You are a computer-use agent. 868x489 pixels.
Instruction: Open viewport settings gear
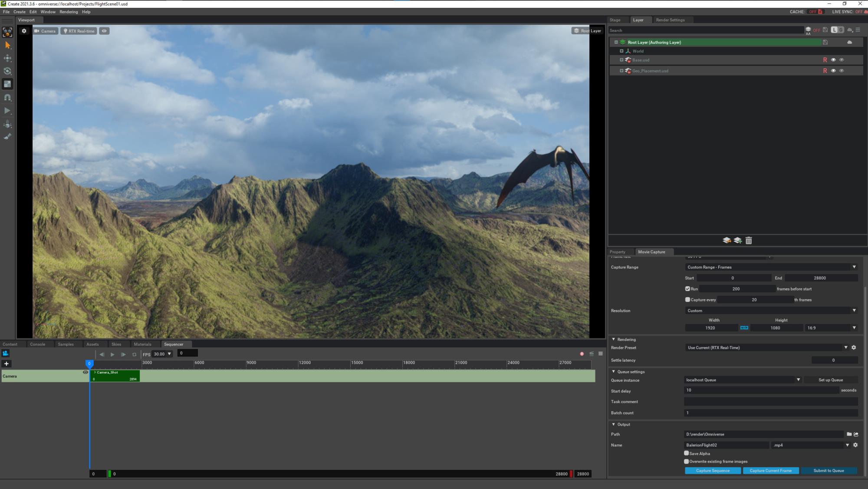point(24,31)
